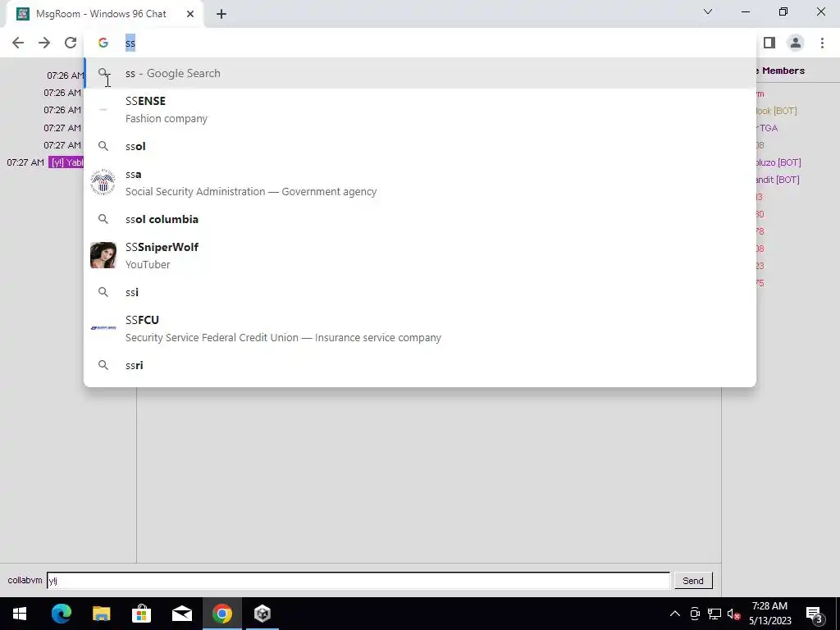Click the cube app icon on taskbar
The width and height of the screenshot is (840, 630).
pos(262,614)
